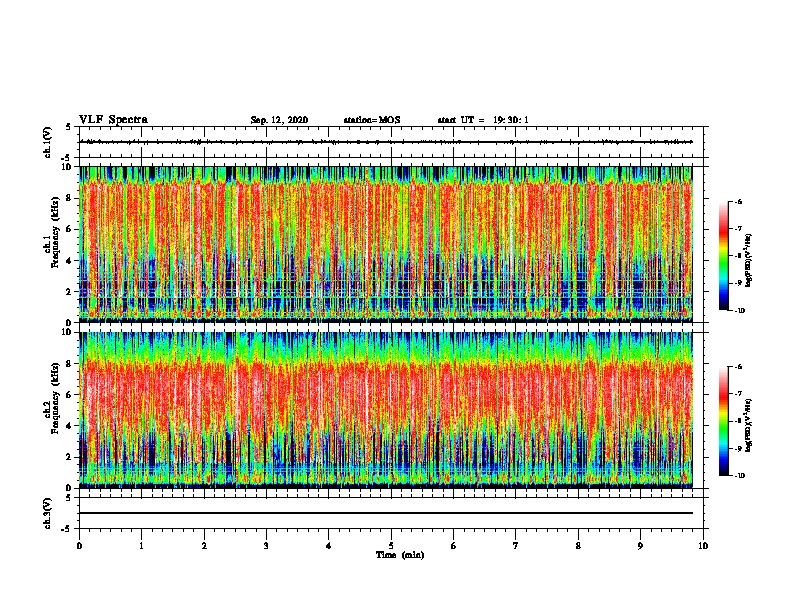This screenshot has height=612, width=792.
Task: Click the "8" kHz tick on ch.1 axis
Action: [x=70, y=198]
